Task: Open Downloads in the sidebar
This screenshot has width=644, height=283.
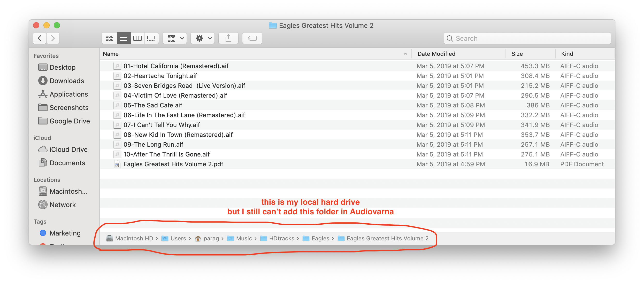Action: pos(66,81)
